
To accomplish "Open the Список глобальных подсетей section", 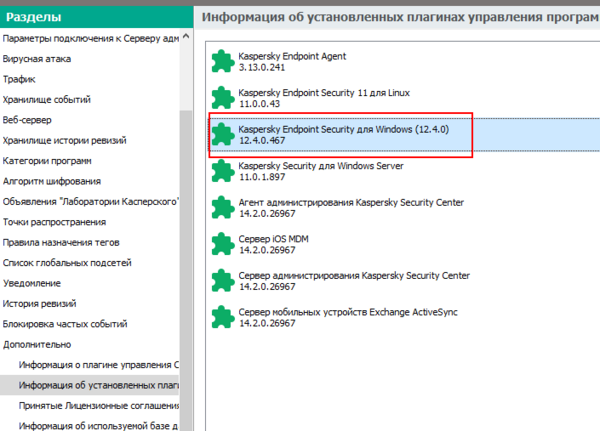I will (67, 263).
